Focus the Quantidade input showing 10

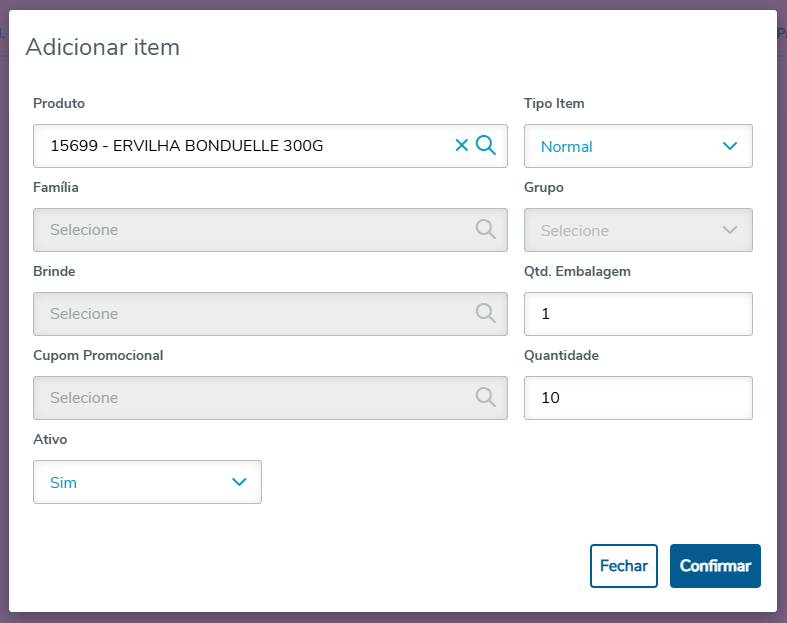tap(638, 398)
